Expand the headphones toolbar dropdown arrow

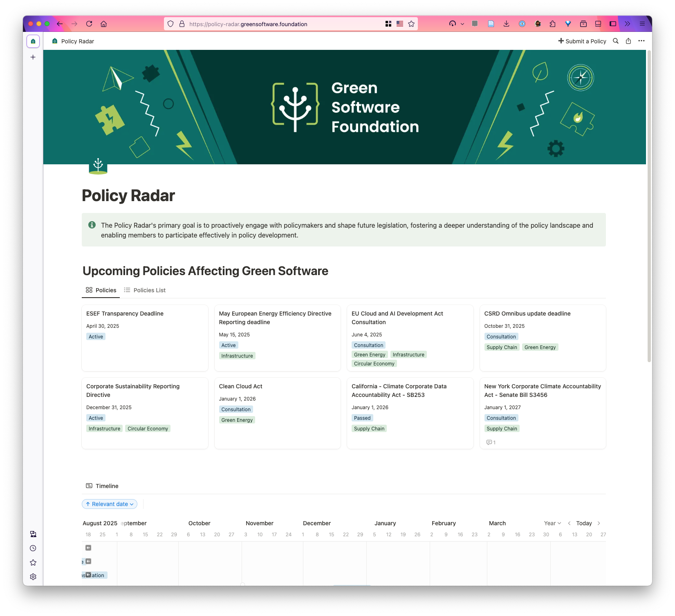(x=462, y=24)
